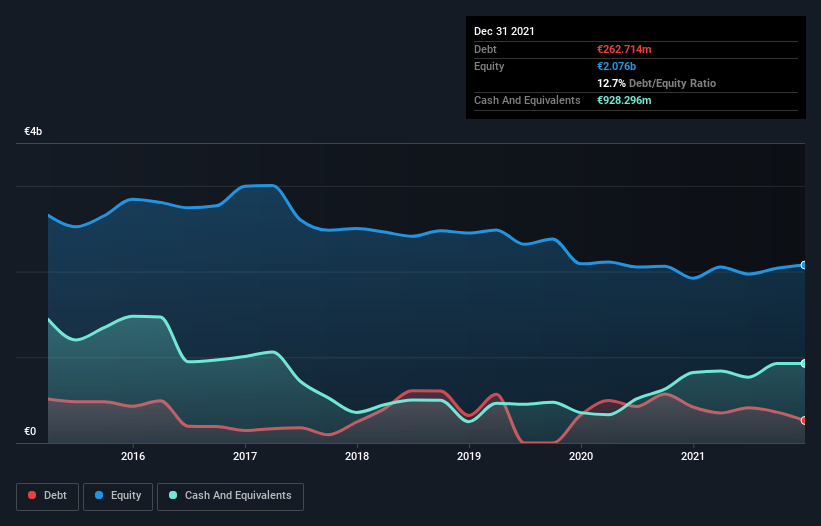Click the blue Equity endpoint marker
This screenshot has width=821, height=526.
click(804, 265)
